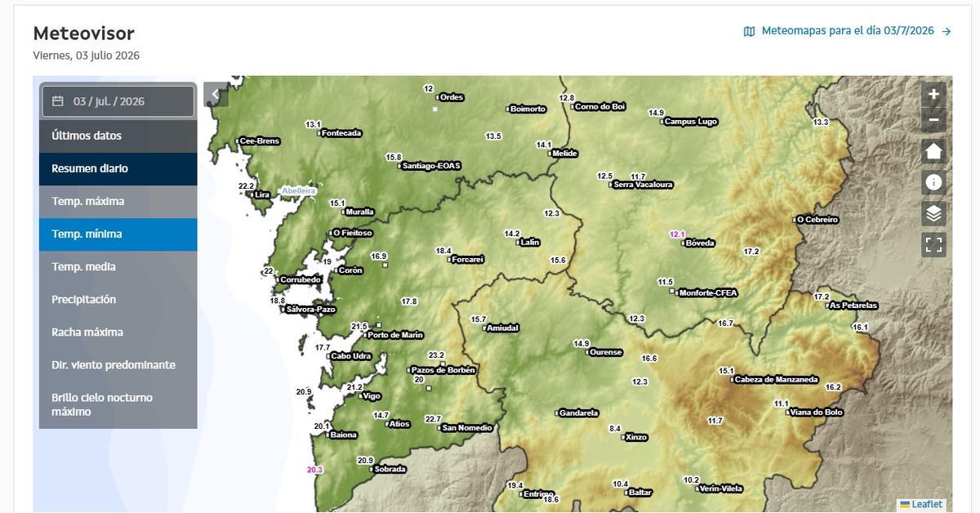Click the O Cebreiro station label
980x513 pixels.
[x=817, y=220]
